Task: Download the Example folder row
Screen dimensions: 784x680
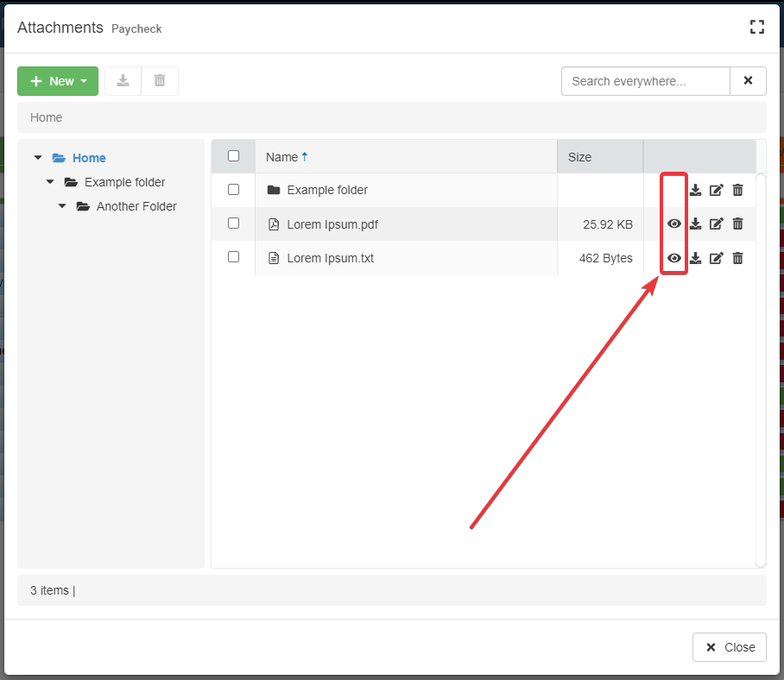Action: point(695,190)
